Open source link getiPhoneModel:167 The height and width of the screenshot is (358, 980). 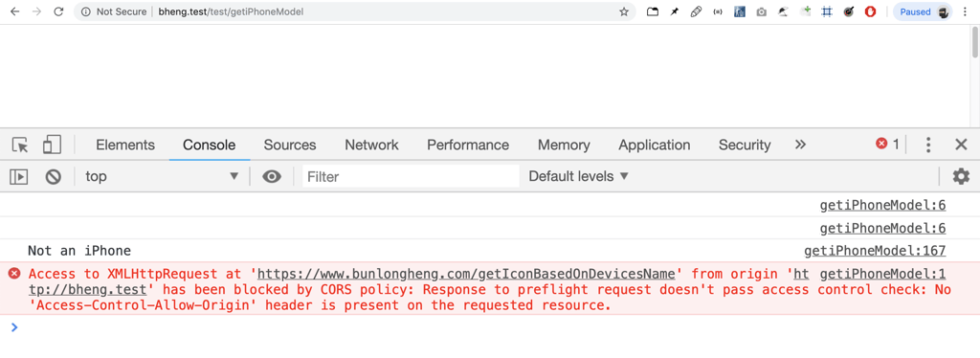point(875,251)
